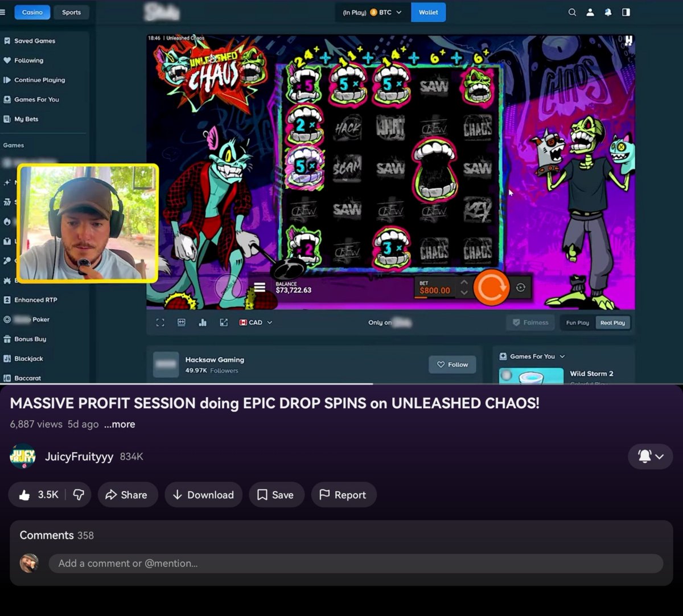Click the Add a comment field
The width and height of the screenshot is (683, 616).
(x=356, y=564)
